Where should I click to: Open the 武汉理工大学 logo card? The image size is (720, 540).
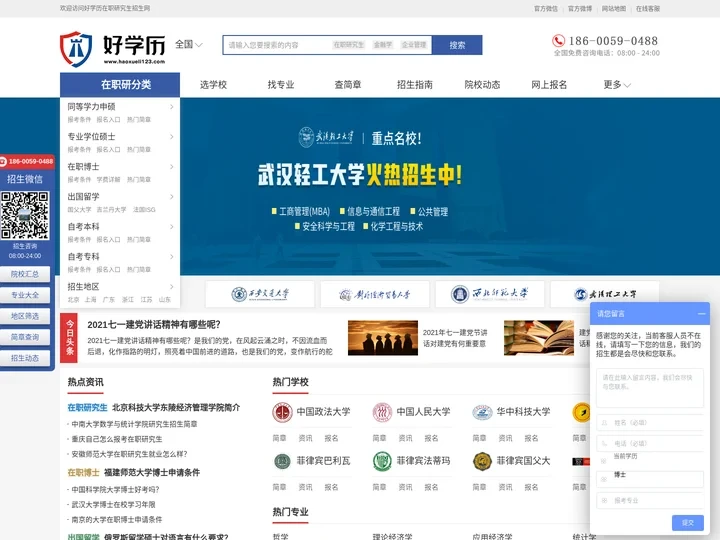click(x=604, y=294)
